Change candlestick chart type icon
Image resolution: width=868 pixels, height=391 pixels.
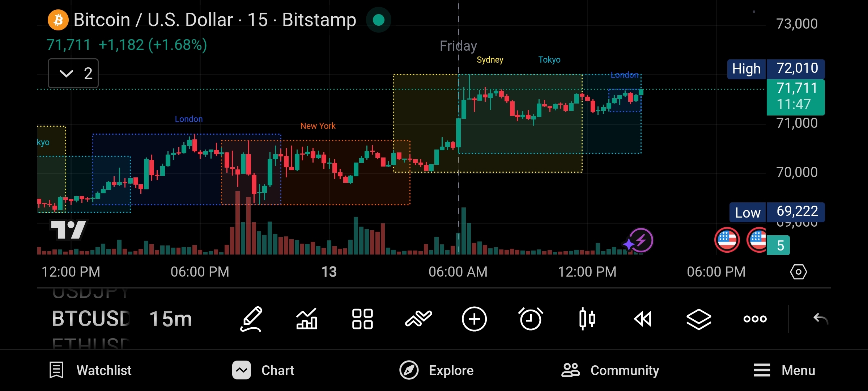pos(587,319)
